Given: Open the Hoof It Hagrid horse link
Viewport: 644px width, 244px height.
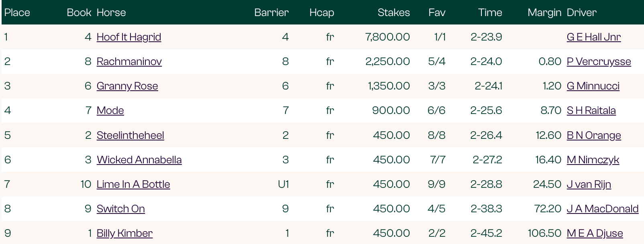Looking at the screenshot, I should [128, 37].
